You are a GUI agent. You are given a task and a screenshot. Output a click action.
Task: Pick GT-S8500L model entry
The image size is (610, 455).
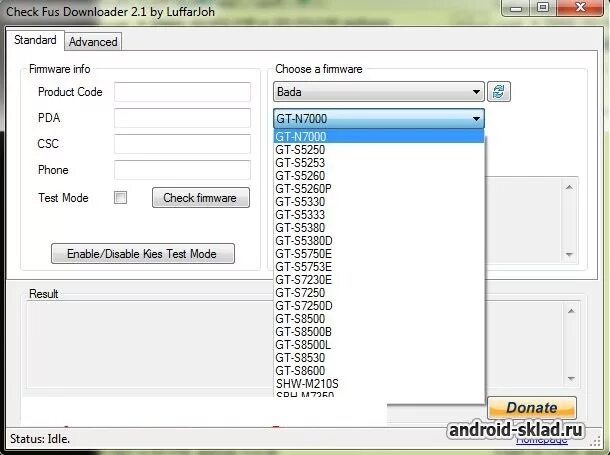click(x=379, y=345)
